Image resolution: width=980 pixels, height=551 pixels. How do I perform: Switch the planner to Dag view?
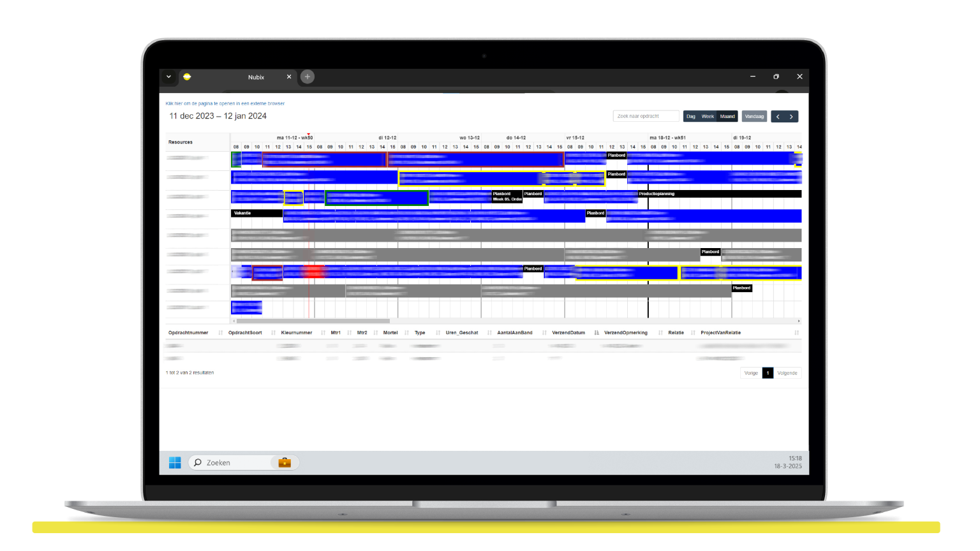(691, 117)
